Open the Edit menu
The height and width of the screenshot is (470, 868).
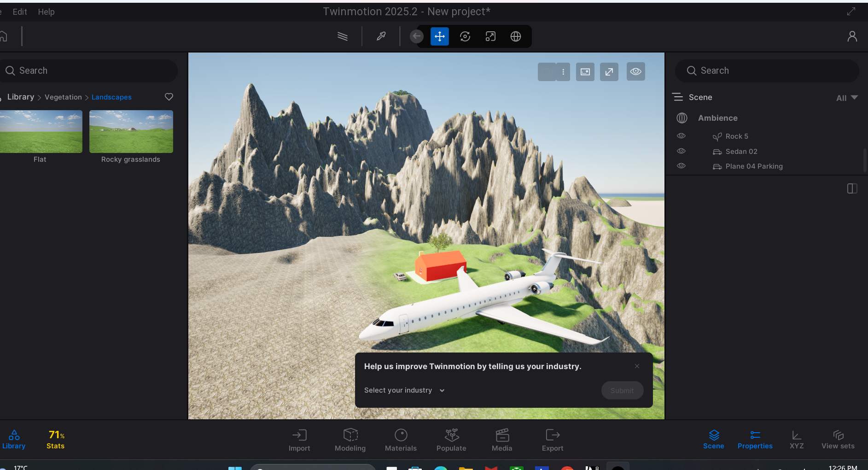click(x=20, y=12)
